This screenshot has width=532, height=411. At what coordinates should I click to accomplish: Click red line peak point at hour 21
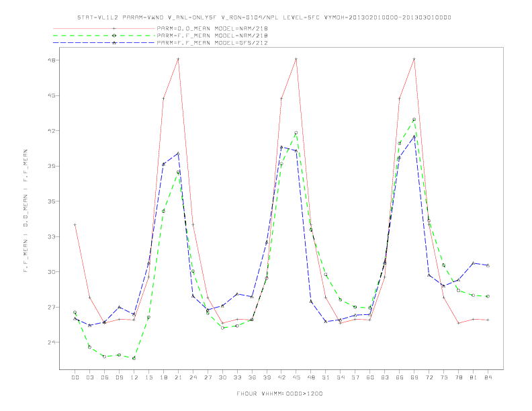[x=178, y=59]
